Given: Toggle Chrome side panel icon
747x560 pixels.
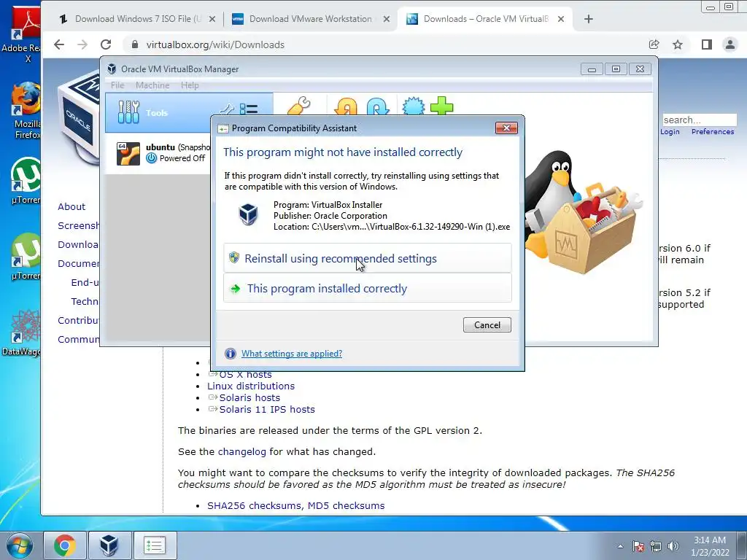Looking at the screenshot, I should pyautogui.click(x=706, y=44).
